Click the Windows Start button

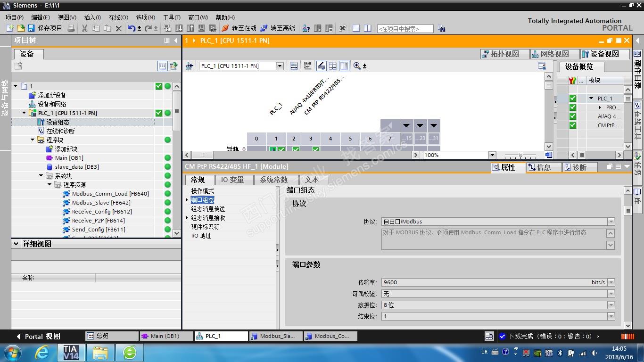12,353
